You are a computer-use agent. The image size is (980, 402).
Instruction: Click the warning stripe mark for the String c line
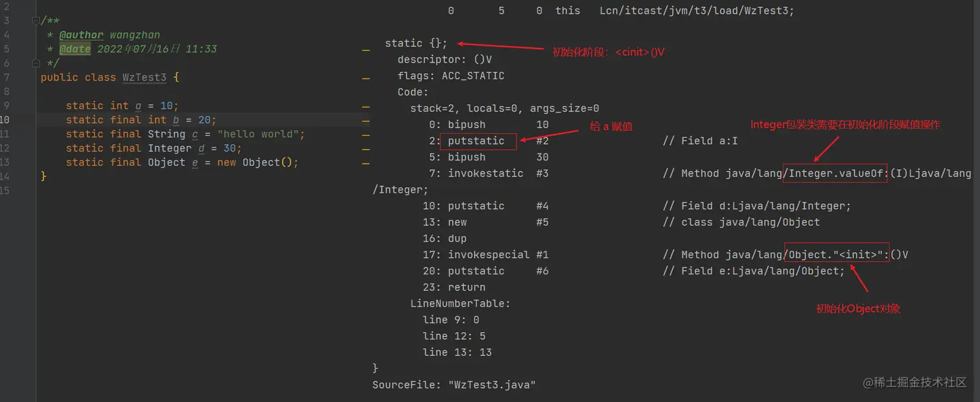click(366, 135)
